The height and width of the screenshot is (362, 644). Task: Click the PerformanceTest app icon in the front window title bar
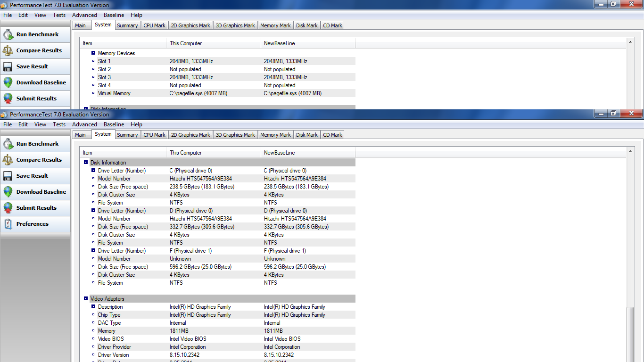[4, 115]
